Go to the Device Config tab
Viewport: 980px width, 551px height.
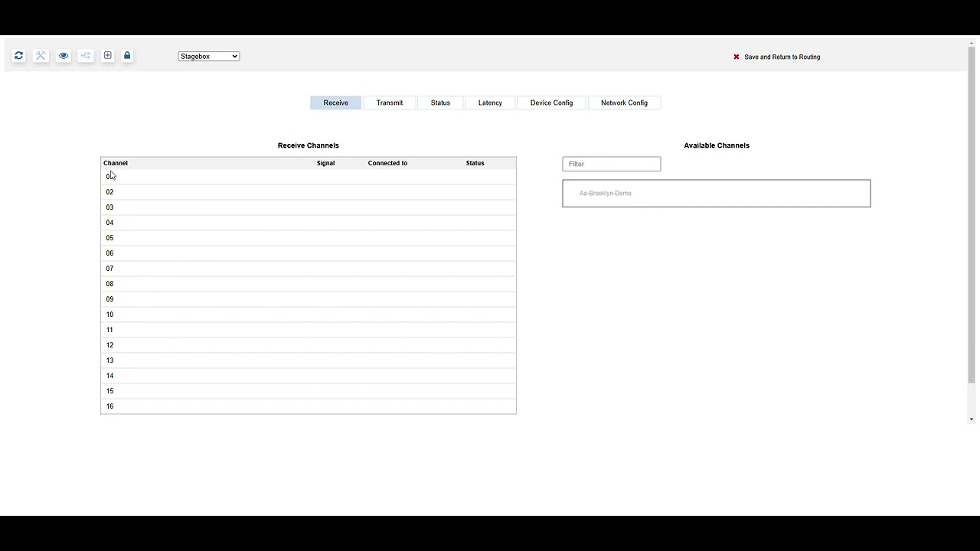[x=551, y=103]
